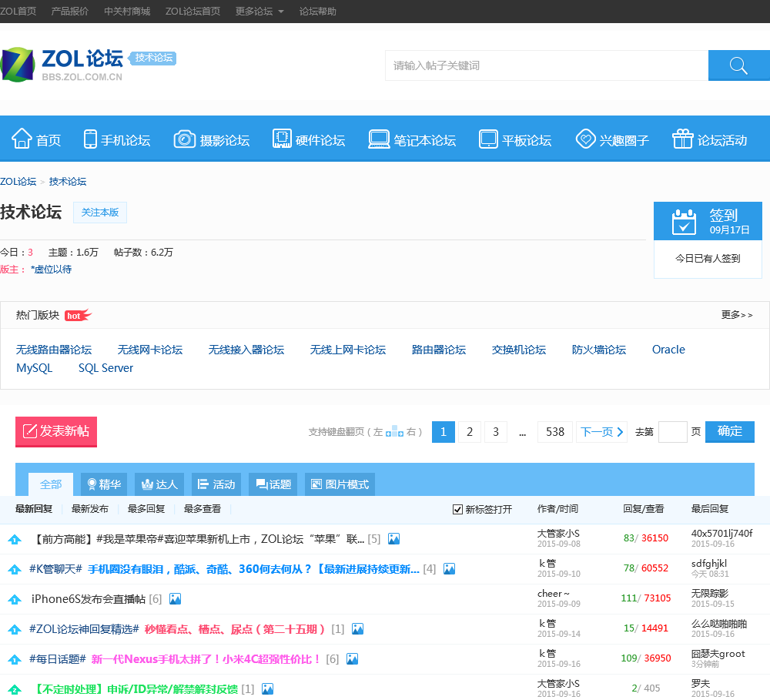Viewport: 770px width, 700px height.
Task: Go to page 3
Action: click(x=495, y=432)
